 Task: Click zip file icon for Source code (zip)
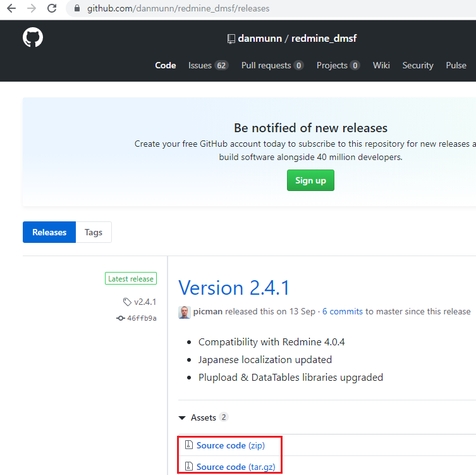[189, 445]
